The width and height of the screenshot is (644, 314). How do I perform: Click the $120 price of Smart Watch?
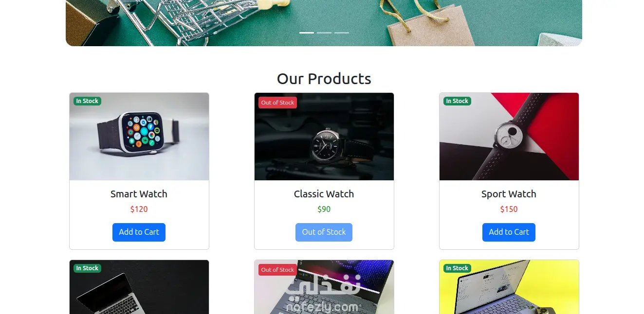[139, 209]
